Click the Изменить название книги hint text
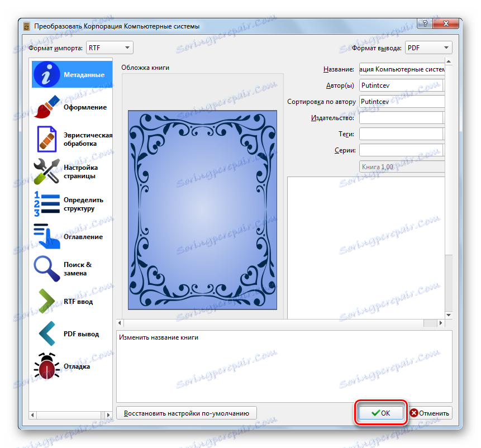The width and height of the screenshot is (481, 448). (159, 337)
